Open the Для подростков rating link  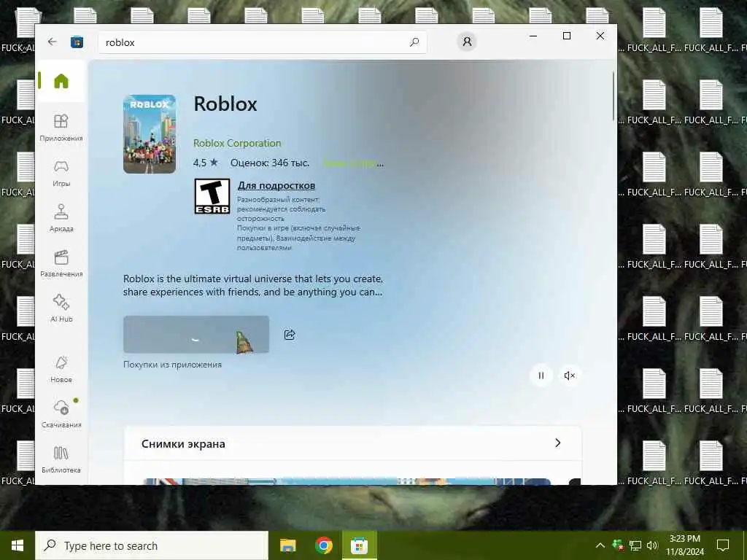276,185
